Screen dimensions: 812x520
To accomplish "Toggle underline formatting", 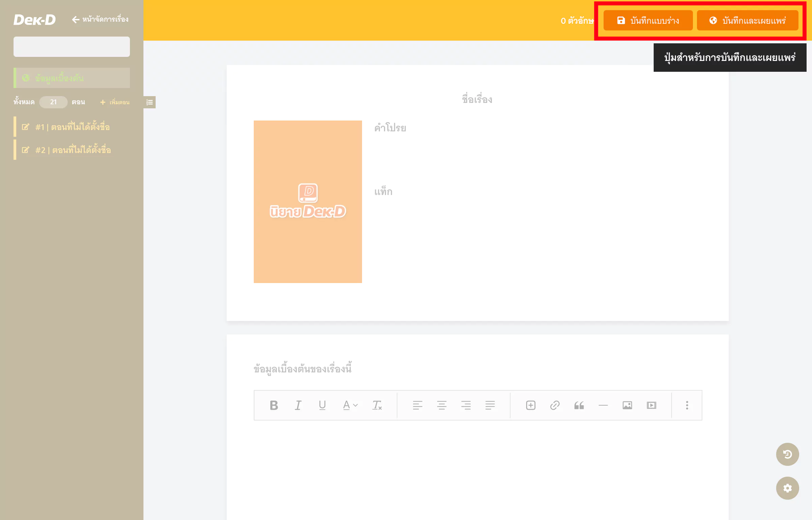I will click(x=322, y=405).
